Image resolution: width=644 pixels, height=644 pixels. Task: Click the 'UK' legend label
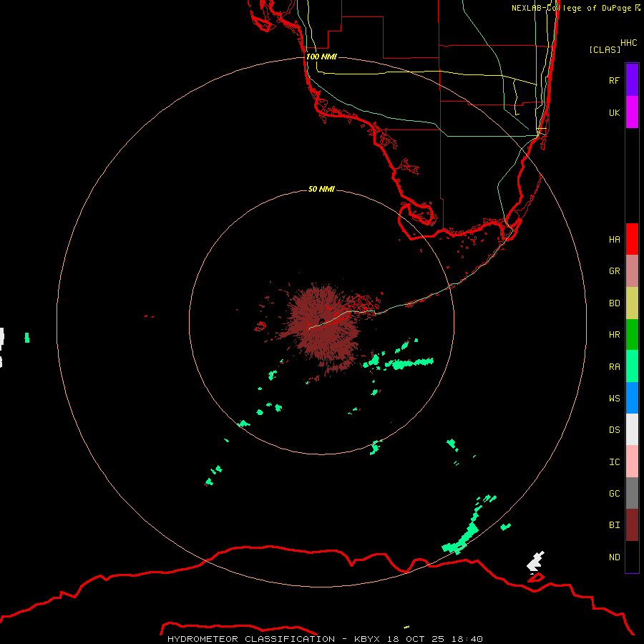pyautogui.click(x=614, y=112)
